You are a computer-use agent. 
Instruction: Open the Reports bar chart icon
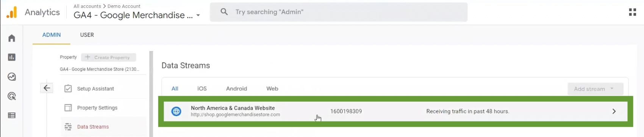[x=12, y=57]
